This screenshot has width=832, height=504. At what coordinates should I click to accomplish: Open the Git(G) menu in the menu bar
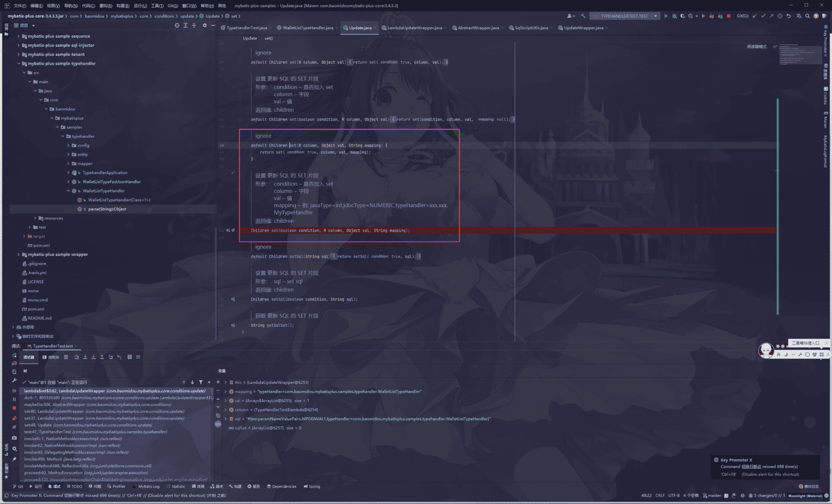click(173, 6)
